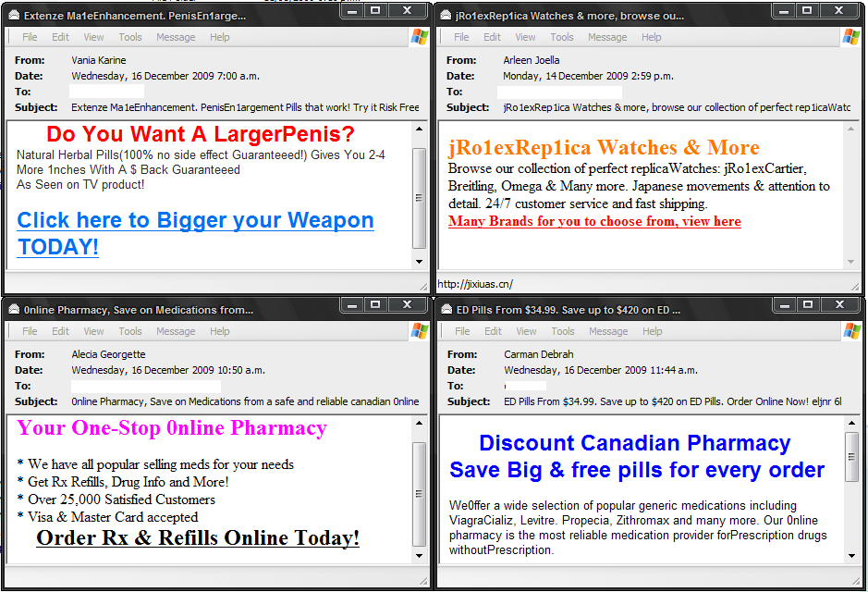Open Help menu in Extenze email window
Viewport: 868px width, 592px height.
(219, 37)
